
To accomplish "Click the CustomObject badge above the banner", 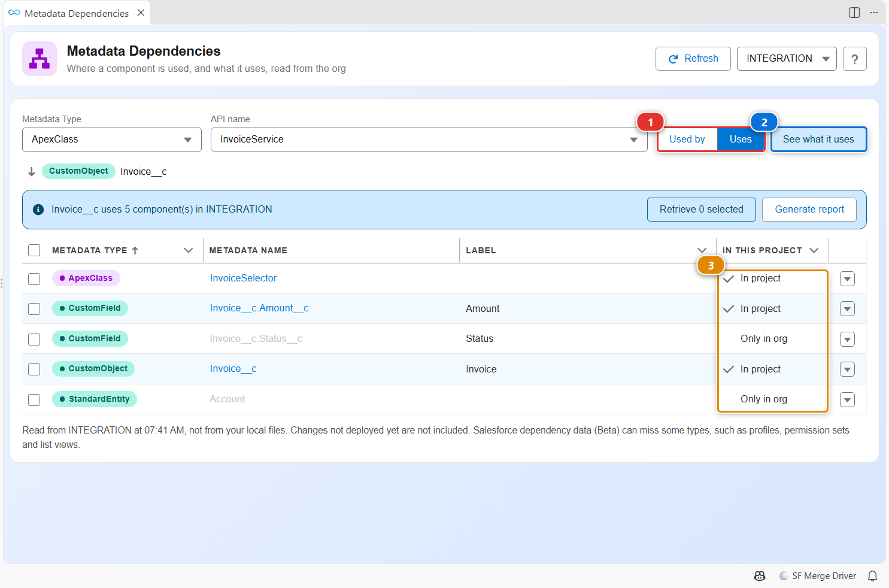I will [78, 171].
